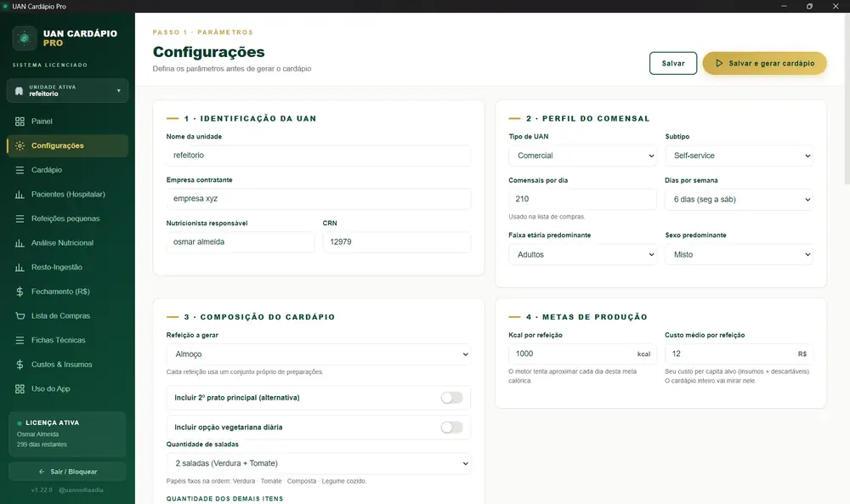Screen dimensions: 850x504
Task: Click the Lista de Compras cart icon
Action: pyautogui.click(x=20, y=316)
